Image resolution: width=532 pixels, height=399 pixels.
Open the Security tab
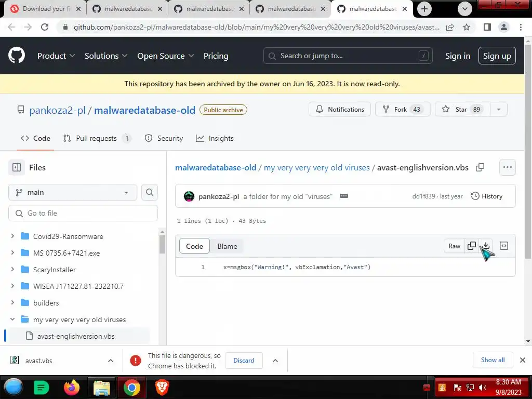[x=164, y=138]
